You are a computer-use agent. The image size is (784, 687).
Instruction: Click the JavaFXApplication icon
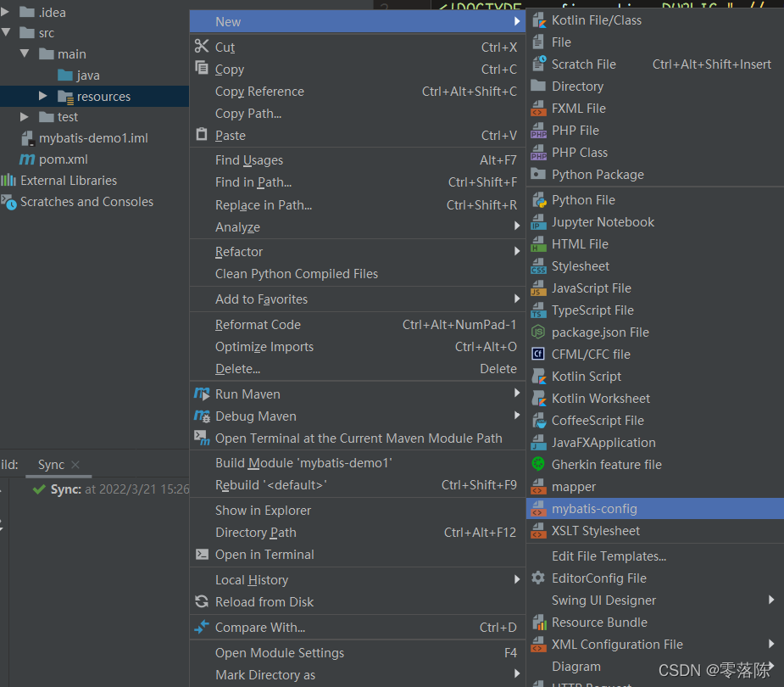coord(538,443)
